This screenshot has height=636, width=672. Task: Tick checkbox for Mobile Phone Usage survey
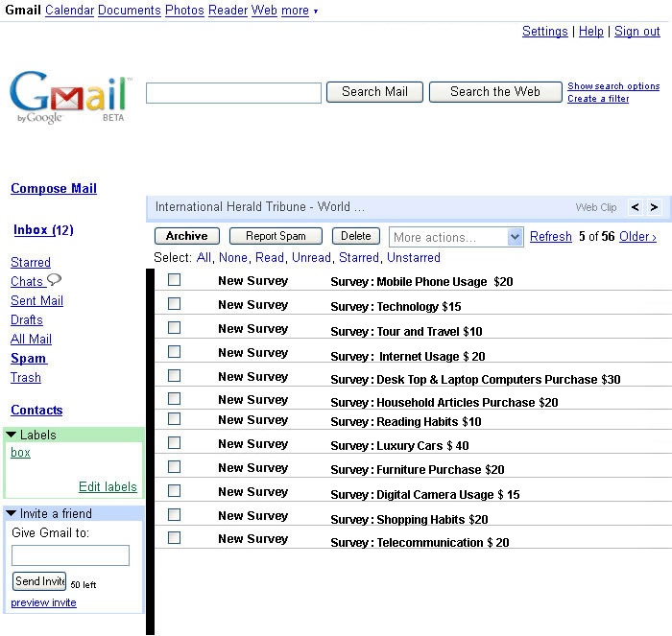click(174, 280)
